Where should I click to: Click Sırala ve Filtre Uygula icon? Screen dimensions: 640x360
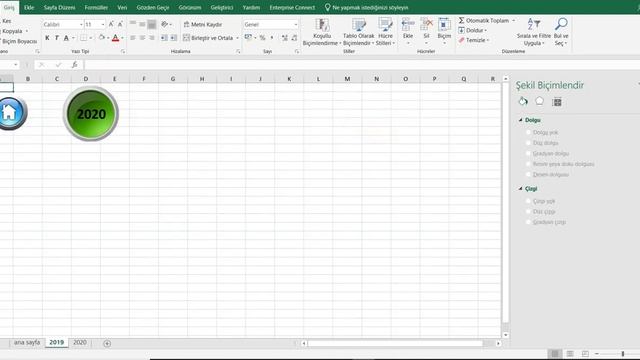533,24
